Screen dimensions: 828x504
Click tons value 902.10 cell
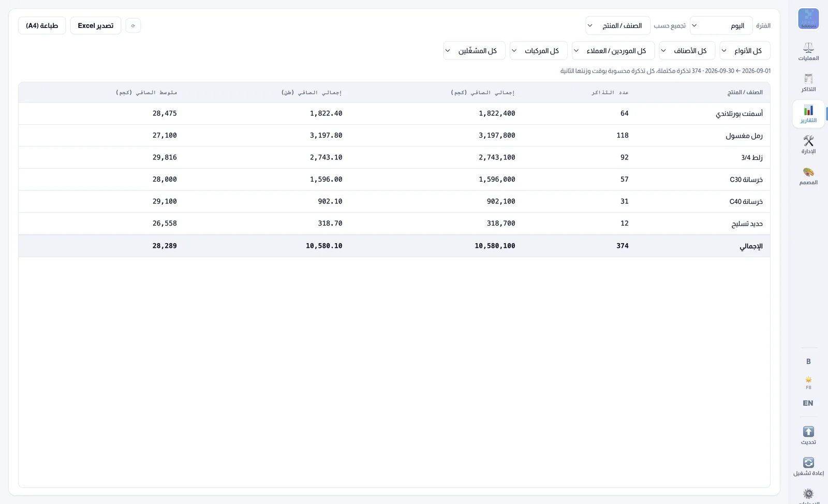(330, 201)
